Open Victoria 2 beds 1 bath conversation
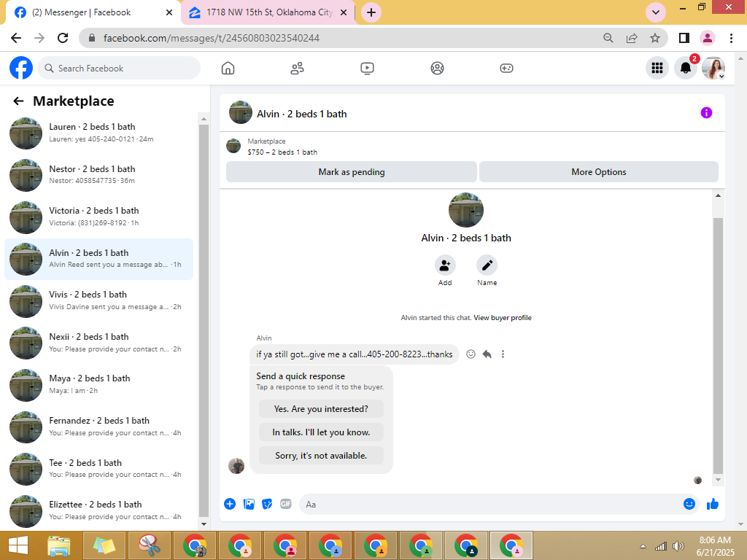The height and width of the screenshot is (560, 747). click(x=98, y=217)
